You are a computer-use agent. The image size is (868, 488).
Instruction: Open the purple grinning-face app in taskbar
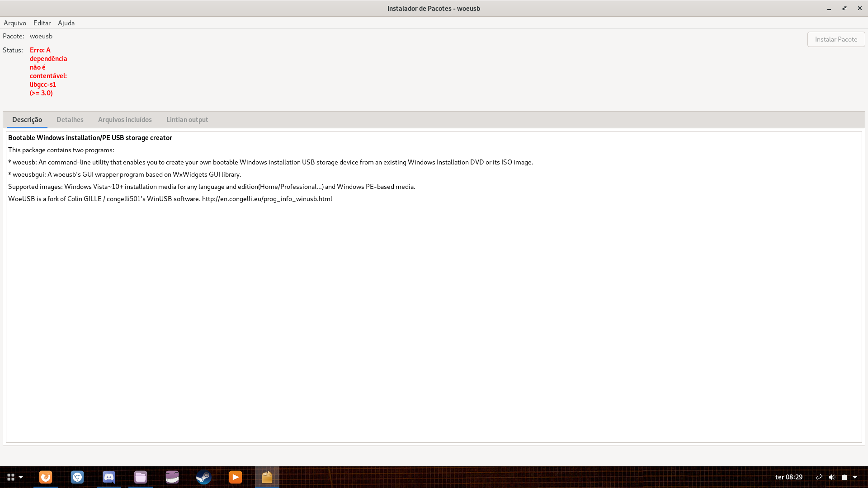click(x=172, y=477)
